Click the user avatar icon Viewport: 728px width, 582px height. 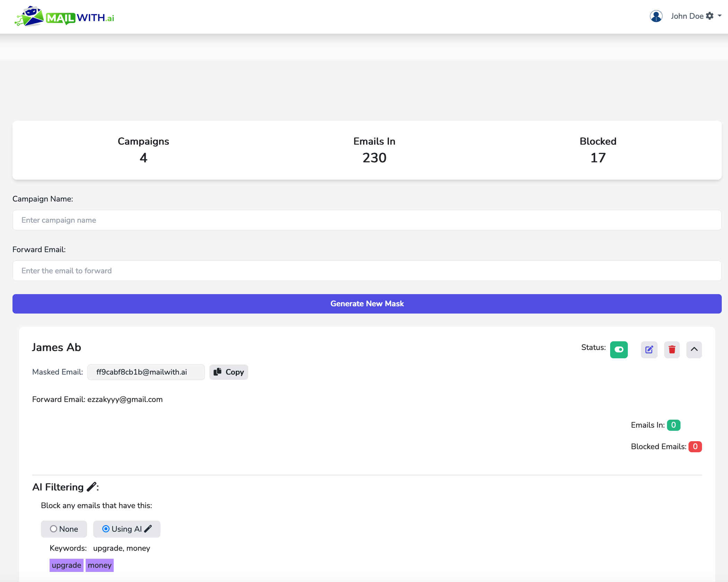pos(656,16)
